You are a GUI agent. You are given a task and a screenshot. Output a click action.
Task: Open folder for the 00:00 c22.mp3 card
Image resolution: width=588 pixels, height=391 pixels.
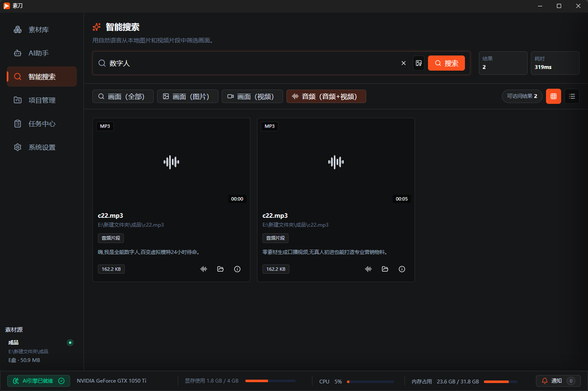(x=220, y=269)
